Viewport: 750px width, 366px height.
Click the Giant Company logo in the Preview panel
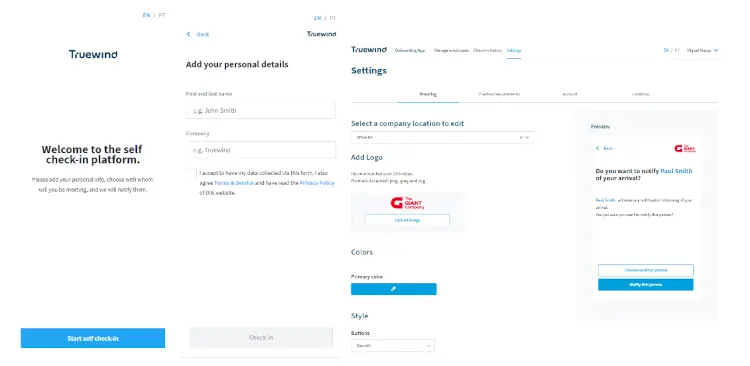tap(685, 149)
